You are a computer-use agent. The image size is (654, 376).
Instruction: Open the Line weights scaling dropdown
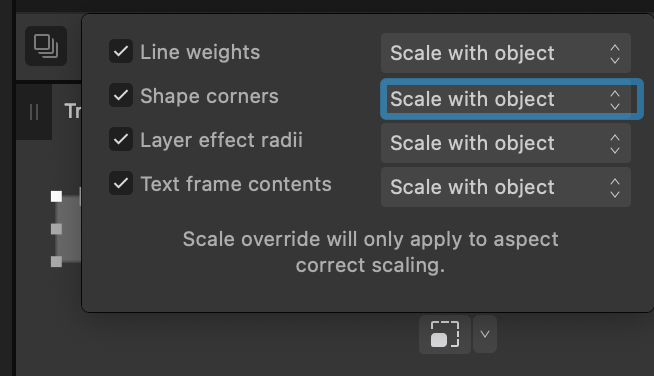[x=506, y=53]
